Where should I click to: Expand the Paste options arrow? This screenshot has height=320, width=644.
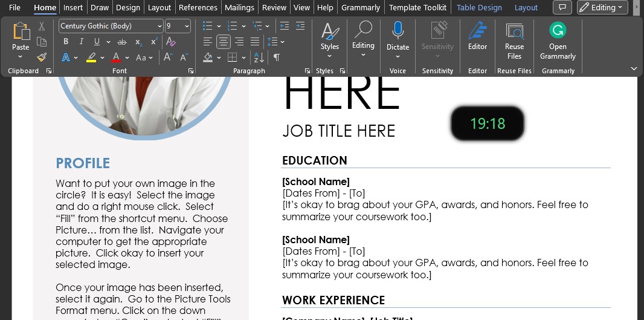pos(21,57)
